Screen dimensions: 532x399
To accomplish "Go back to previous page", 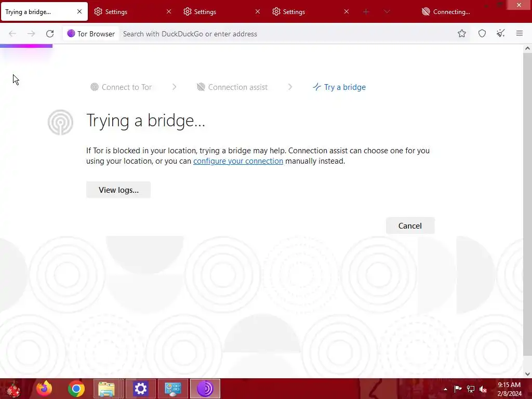I will point(12,34).
